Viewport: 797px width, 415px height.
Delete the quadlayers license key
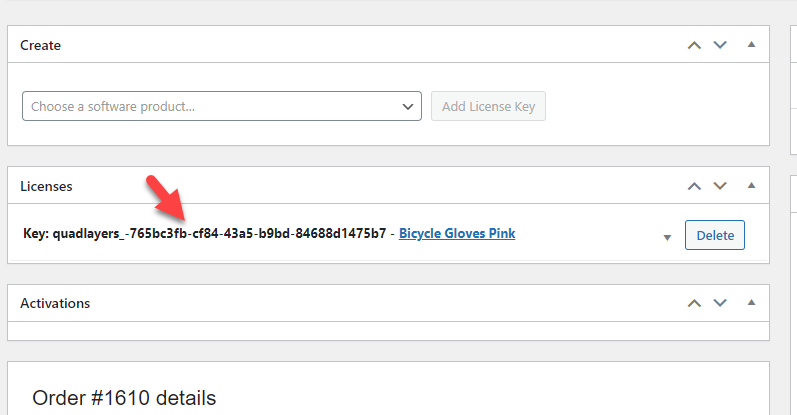(x=715, y=235)
